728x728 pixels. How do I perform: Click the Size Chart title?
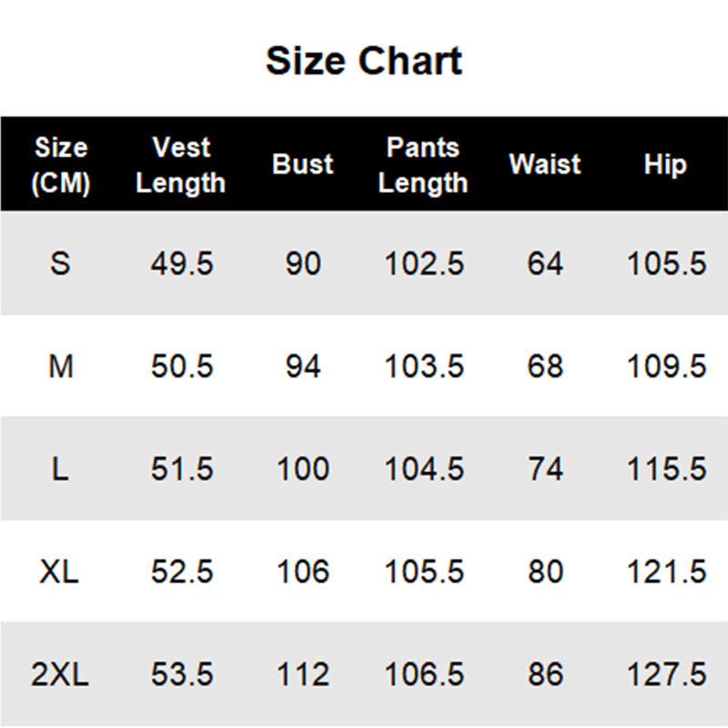tap(363, 61)
